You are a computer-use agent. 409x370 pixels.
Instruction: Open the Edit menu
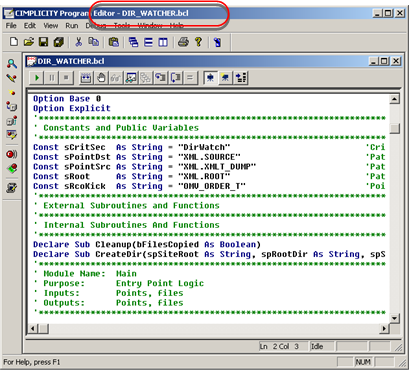(x=30, y=26)
